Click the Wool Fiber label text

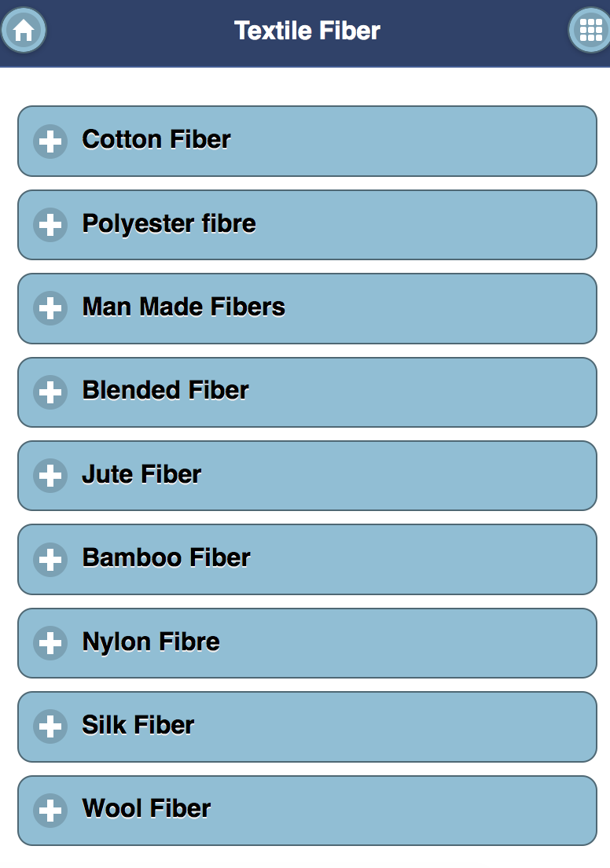click(x=146, y=809)
